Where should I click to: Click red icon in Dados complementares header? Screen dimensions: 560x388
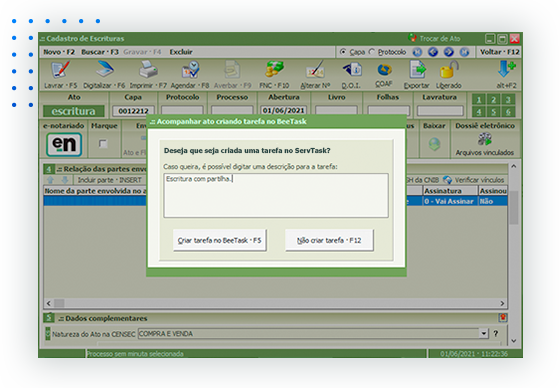point(503,317)
